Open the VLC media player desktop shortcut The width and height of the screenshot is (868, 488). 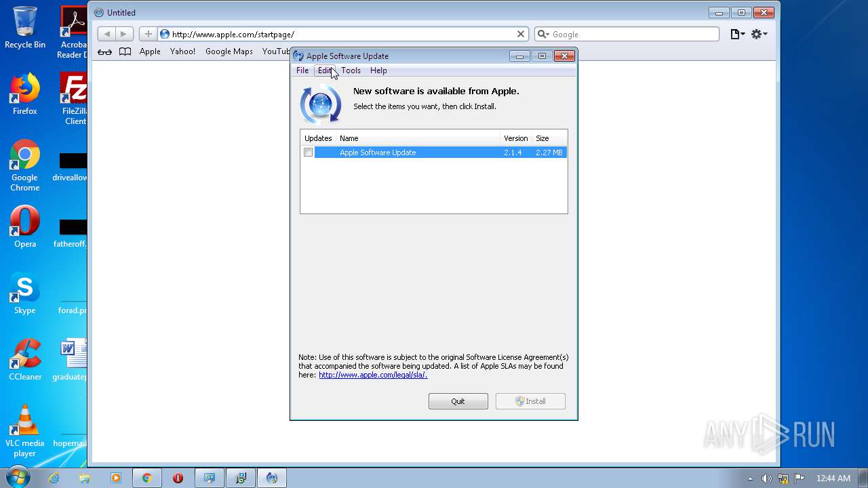pyautogui.click(x=25, y=431)
